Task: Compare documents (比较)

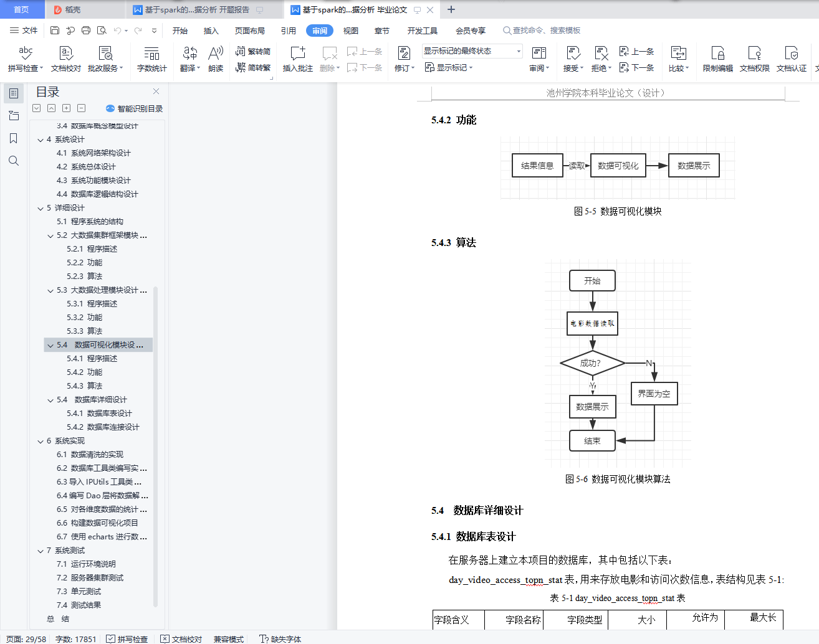Action: pos(679,59)
